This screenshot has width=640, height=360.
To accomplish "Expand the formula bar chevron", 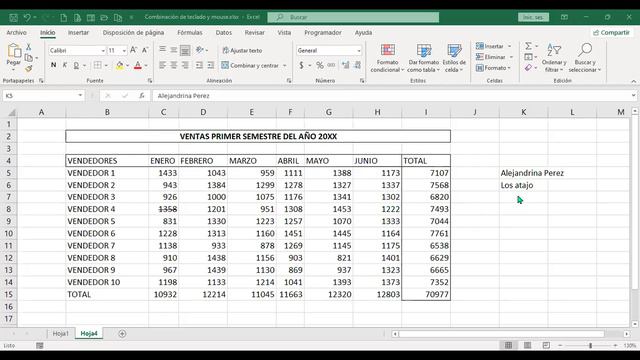I will tap(633, 96).
